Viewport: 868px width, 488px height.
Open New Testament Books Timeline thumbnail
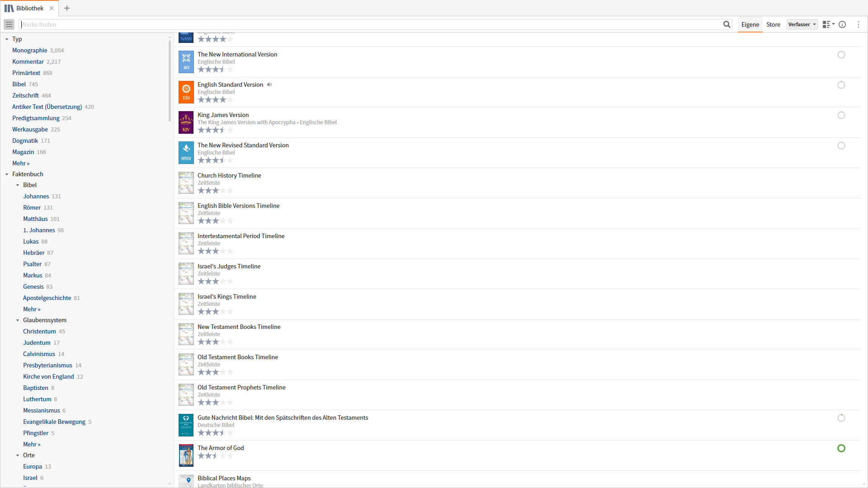pos(186,334)
